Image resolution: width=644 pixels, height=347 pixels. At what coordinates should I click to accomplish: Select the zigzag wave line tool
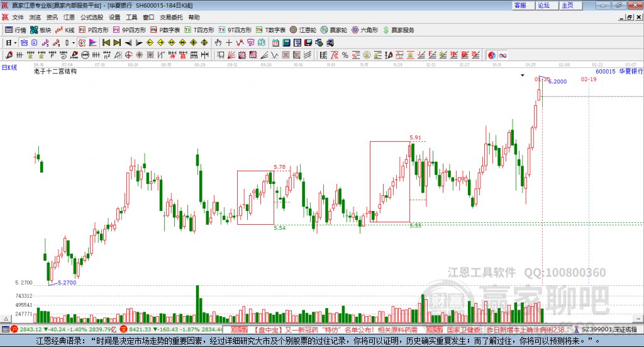click(x=275, y=55)
